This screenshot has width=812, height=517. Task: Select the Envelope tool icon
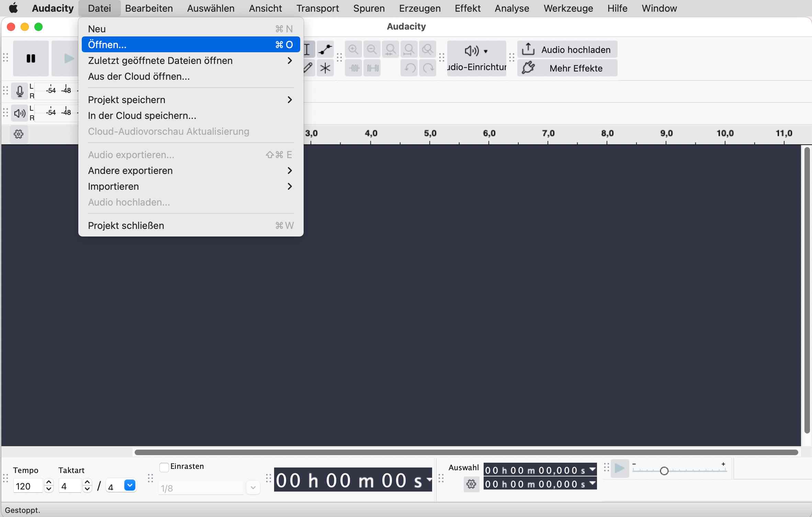click(x=325, y=50)
